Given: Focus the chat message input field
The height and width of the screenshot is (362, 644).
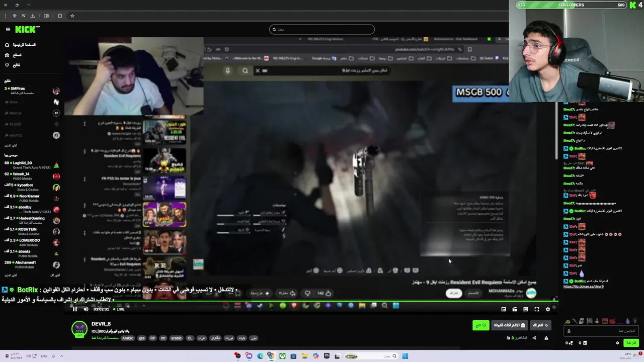Looking at the screenshot, I should (601, 331).
